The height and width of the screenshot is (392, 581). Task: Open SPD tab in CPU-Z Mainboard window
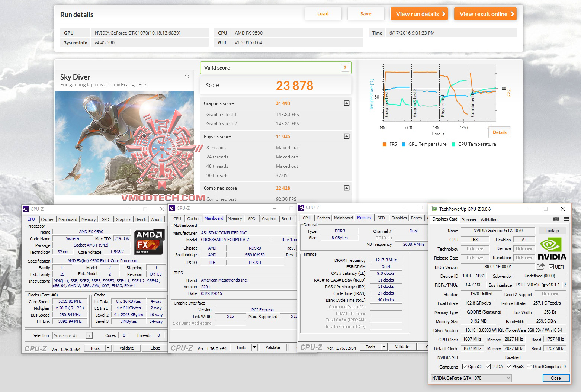tap(252, 219)
